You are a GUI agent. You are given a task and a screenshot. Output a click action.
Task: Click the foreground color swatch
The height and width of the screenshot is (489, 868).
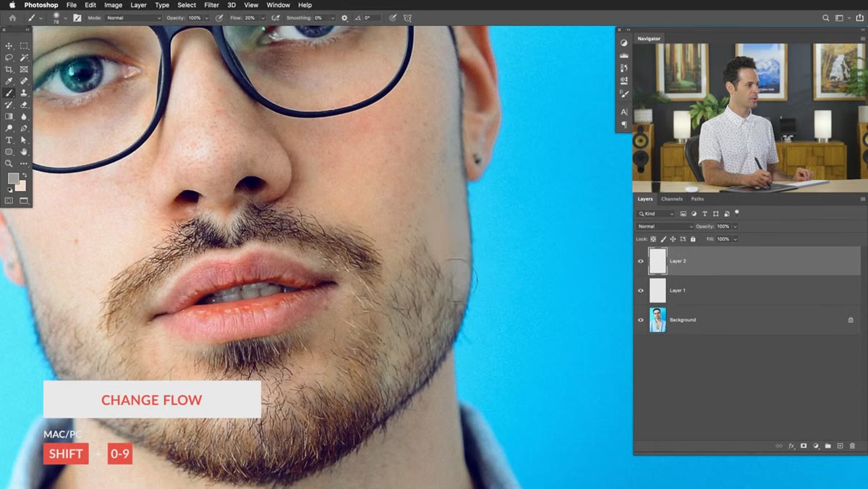(x=13, y=178)
